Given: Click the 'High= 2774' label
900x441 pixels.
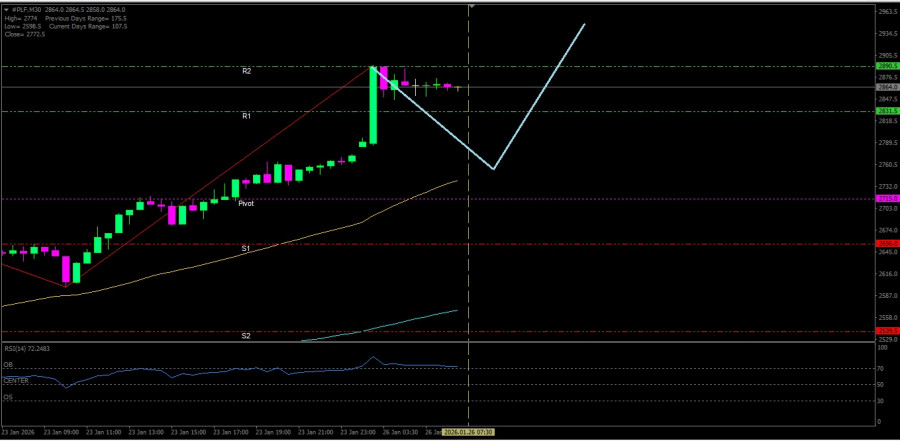Looking at the screenshot, I should pos(21,18).
